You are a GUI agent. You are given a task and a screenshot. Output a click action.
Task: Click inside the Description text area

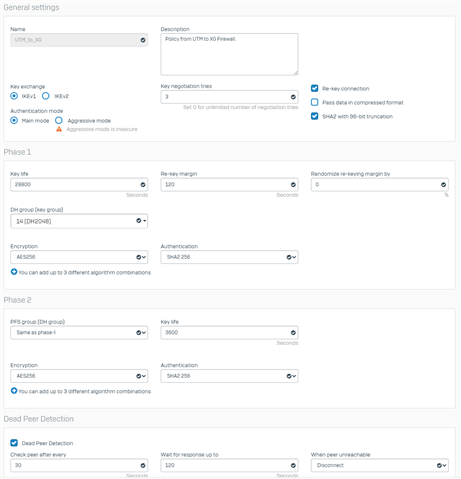pos(229,54)
